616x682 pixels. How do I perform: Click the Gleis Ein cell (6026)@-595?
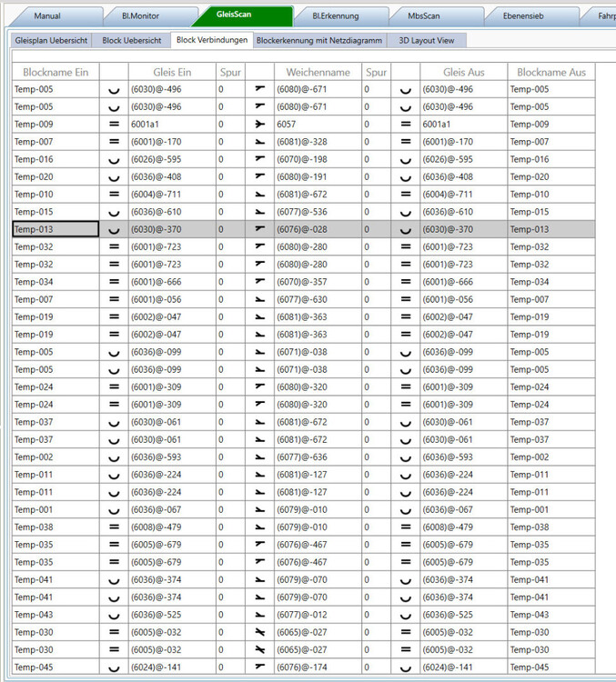pyautogui.click(x=172, y=159)
